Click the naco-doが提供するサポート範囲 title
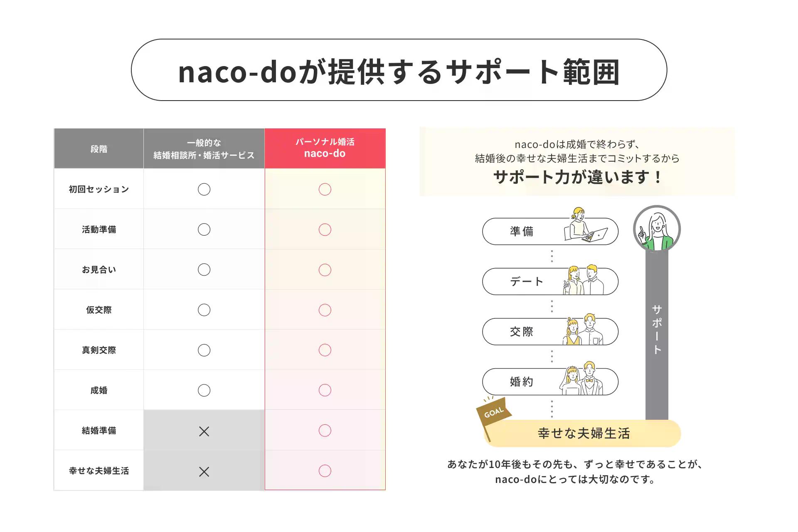The image size is (798, 532). [399, 71]
